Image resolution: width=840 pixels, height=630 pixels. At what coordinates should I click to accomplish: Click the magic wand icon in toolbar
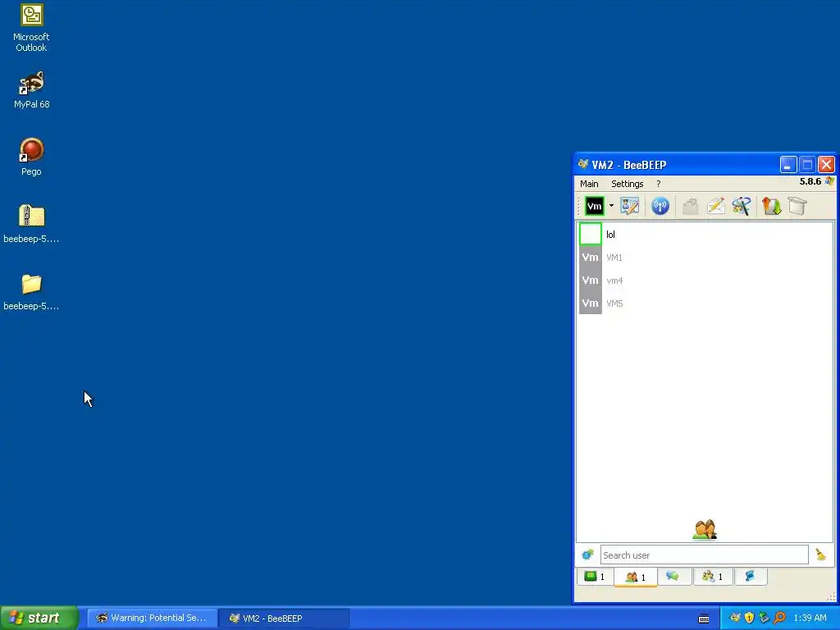[742, 206]
